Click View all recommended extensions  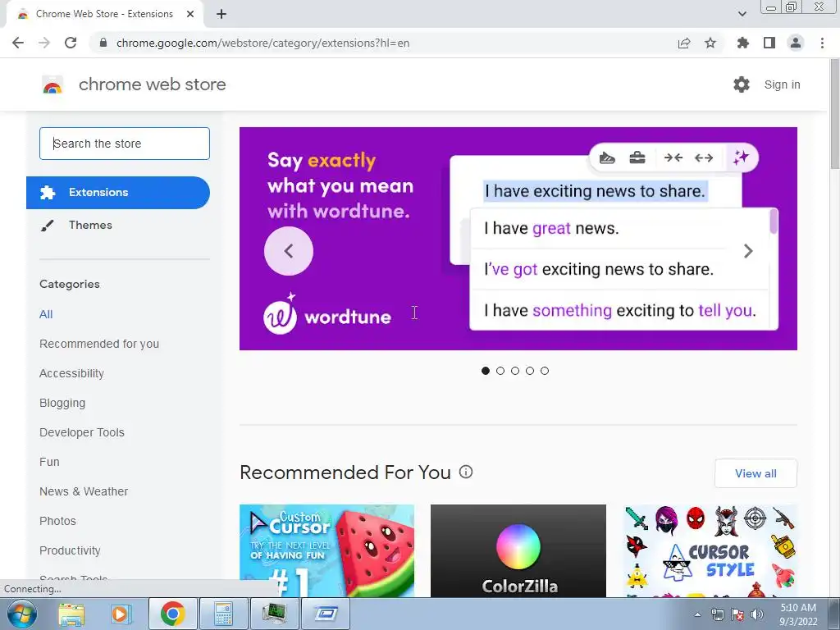pos(756,473)
